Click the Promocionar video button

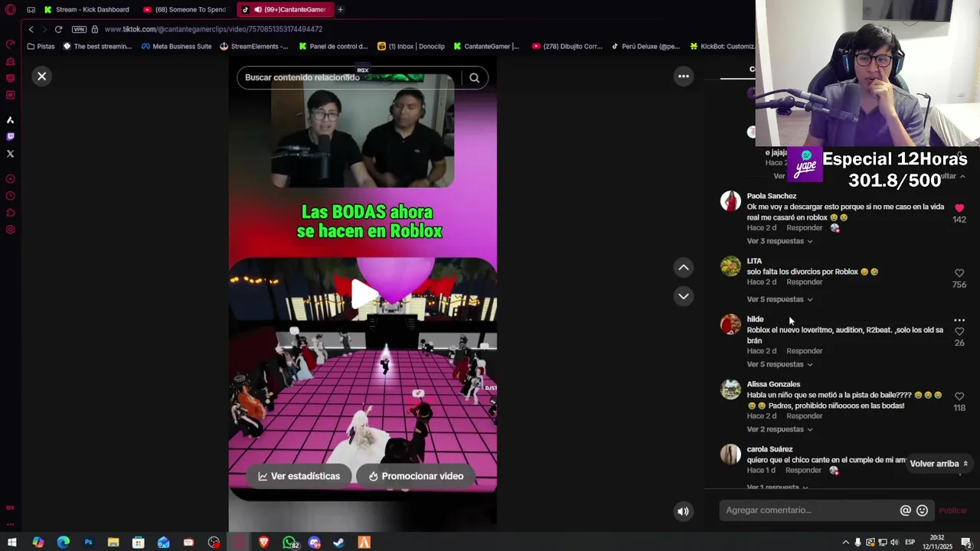click(416, 476)
